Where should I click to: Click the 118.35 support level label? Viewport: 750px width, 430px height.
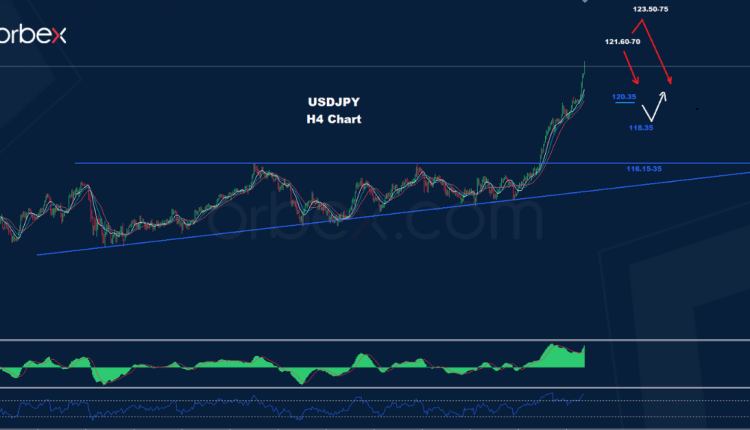pyautogui.click(x=641, y=128)
